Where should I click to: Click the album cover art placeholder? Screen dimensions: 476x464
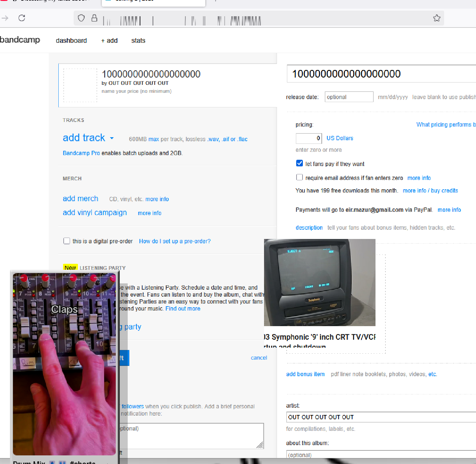(x=80, y=85)
